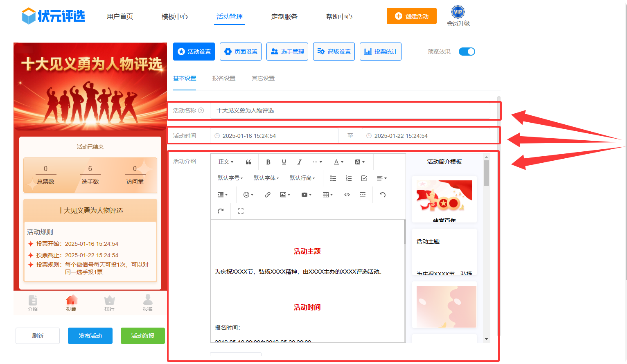
Task: Click the 页面设置 button
Action: click(241, 52)
